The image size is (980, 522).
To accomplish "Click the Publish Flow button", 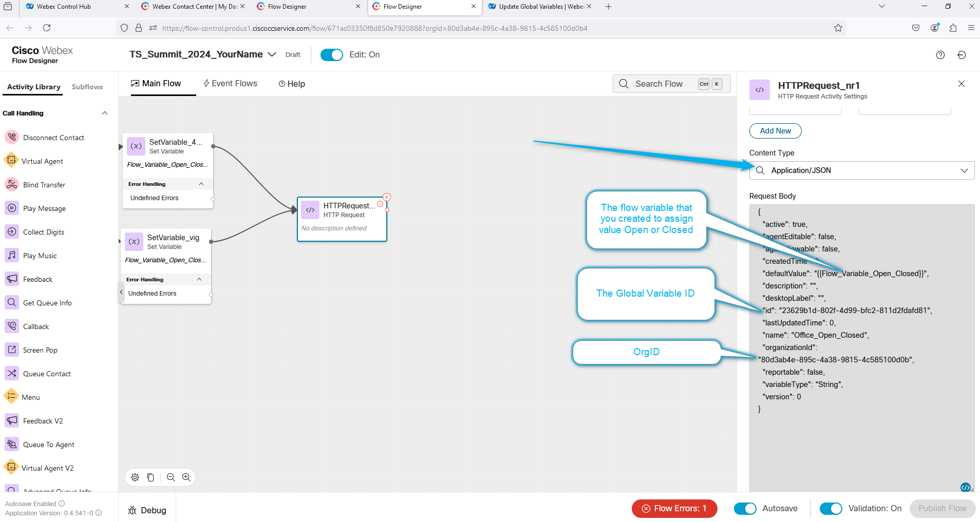I will (x=943, y=509).
